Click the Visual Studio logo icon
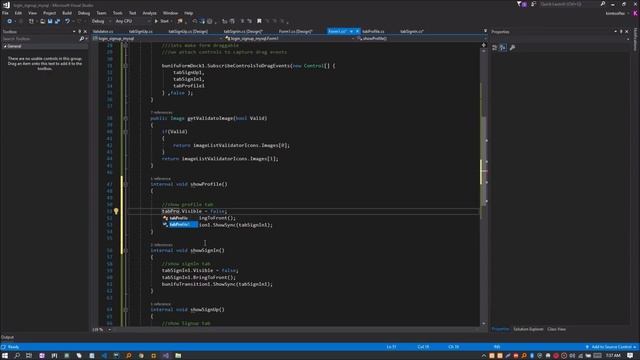The image size is (640, 360). click(6, 5)
